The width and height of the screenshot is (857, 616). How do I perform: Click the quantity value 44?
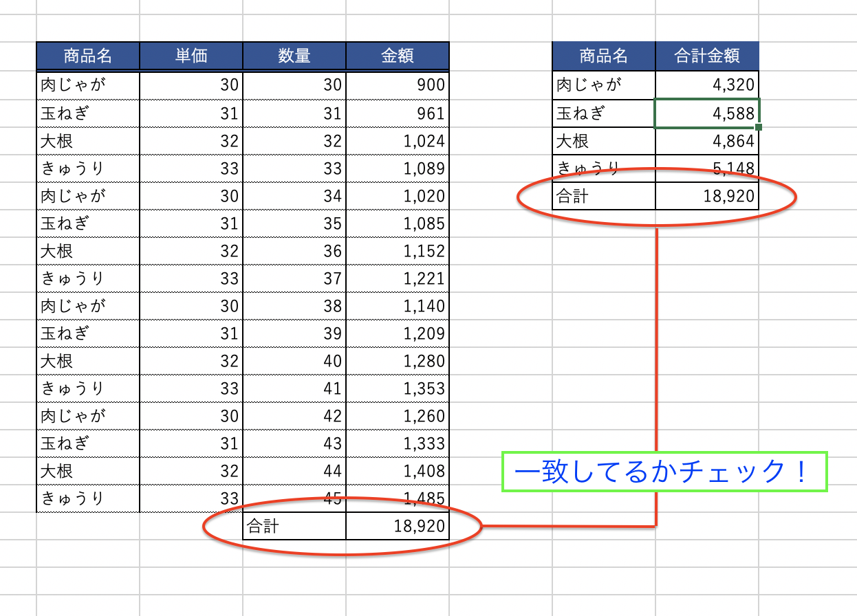click(x=294, y=471)
